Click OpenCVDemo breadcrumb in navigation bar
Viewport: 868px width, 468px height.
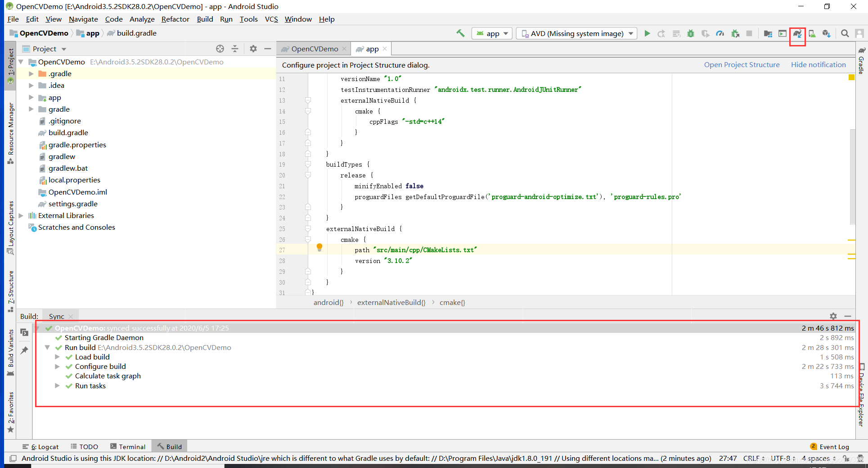click(x=39, y=33)
